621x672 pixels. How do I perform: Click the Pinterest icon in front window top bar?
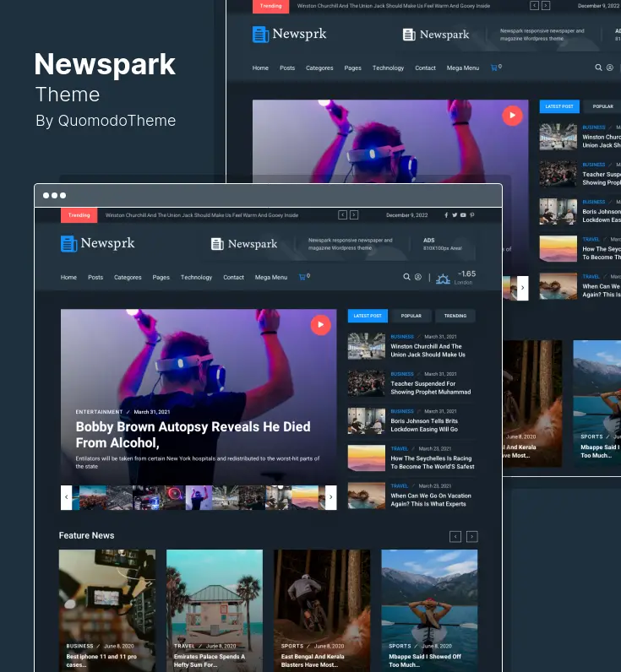tap(471, 215)
